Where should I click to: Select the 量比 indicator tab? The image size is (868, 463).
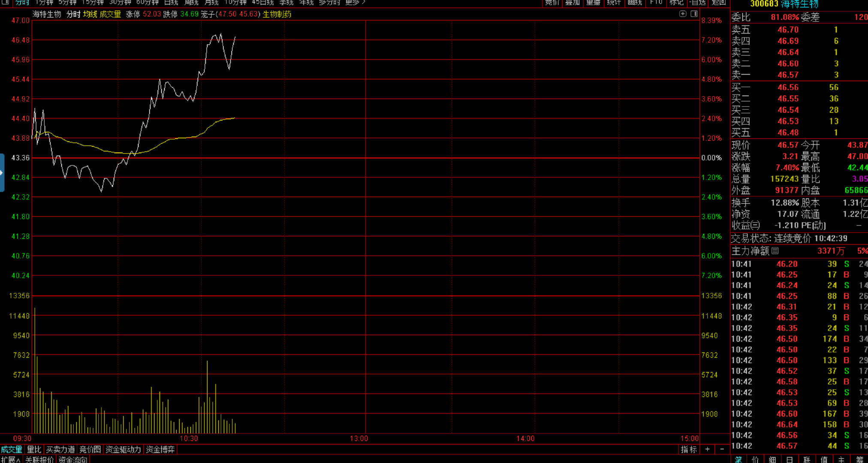34,449
